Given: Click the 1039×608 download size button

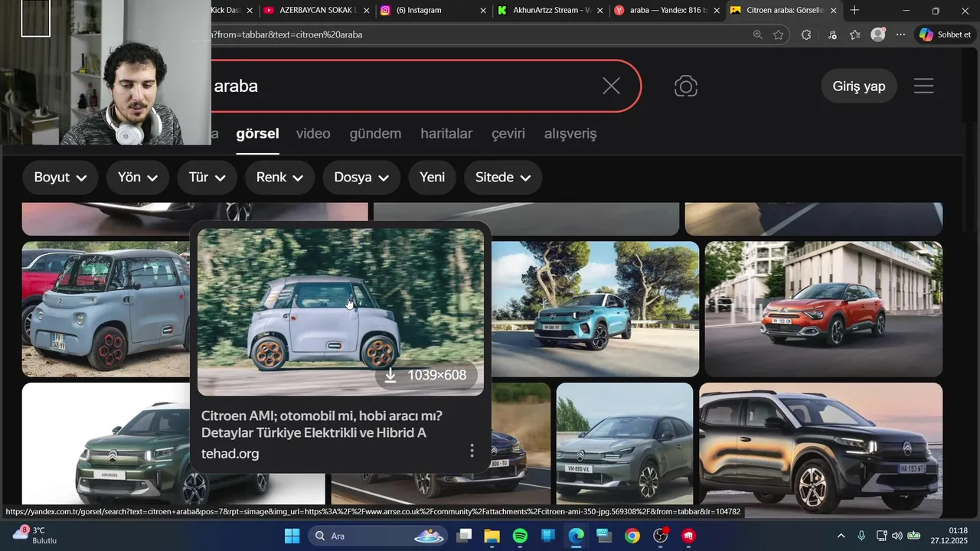Looking at the screenshot, I should [x=426, y=375].
